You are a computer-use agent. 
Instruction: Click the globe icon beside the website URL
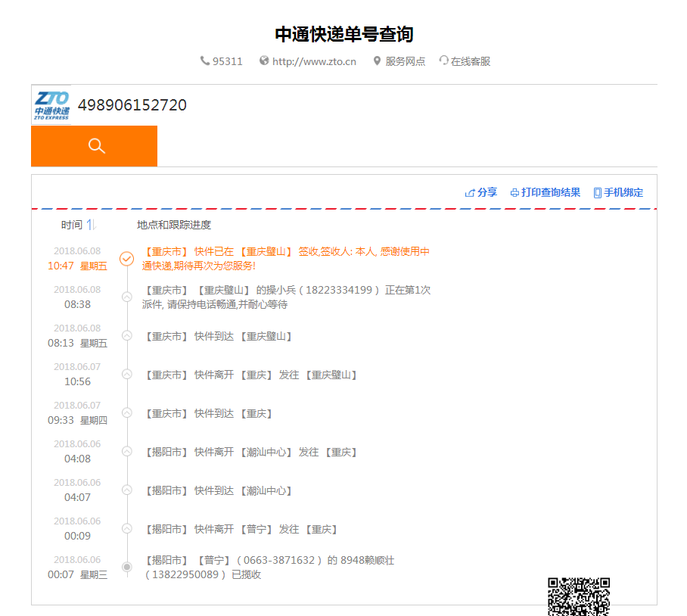[x=264, y=61]
